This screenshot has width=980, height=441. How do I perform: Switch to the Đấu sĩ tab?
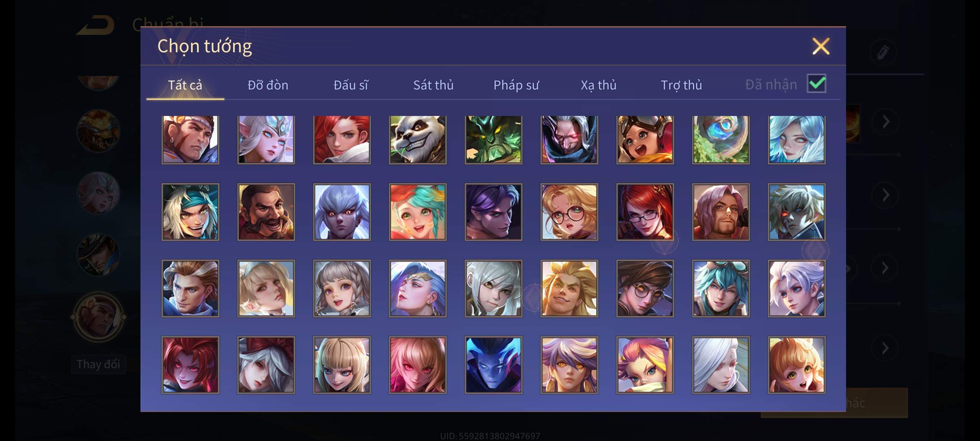tap(351, 85)
